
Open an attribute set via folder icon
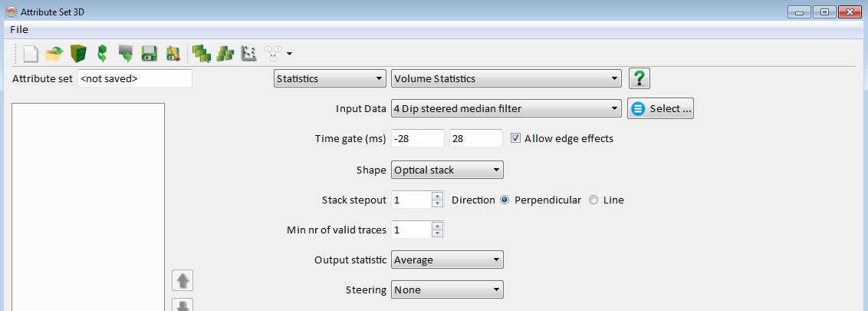54,54
